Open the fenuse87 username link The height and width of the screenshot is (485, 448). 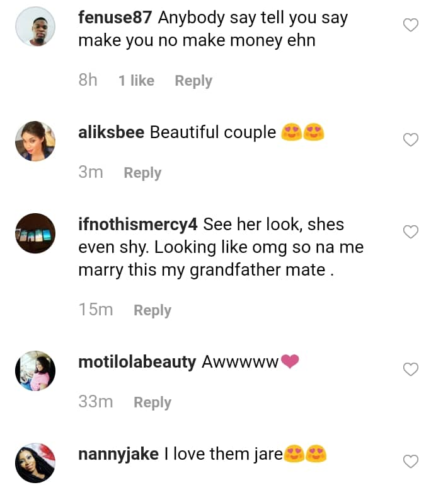click(115, 18)
